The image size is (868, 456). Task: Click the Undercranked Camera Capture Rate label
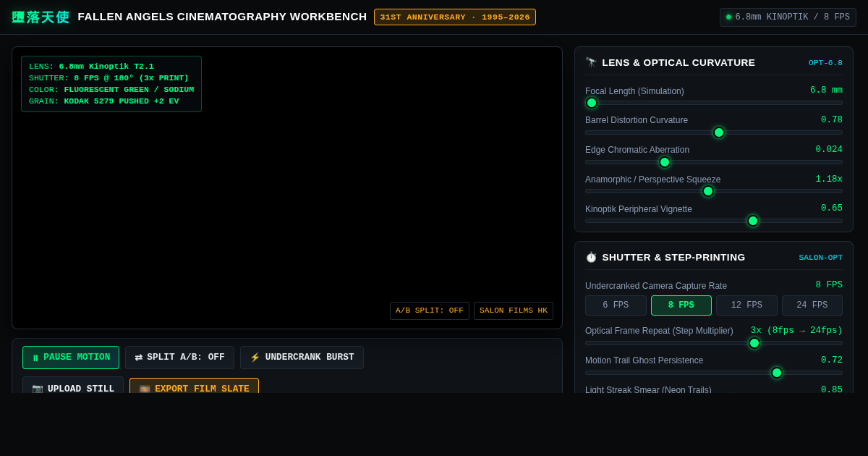click(656, 286)
